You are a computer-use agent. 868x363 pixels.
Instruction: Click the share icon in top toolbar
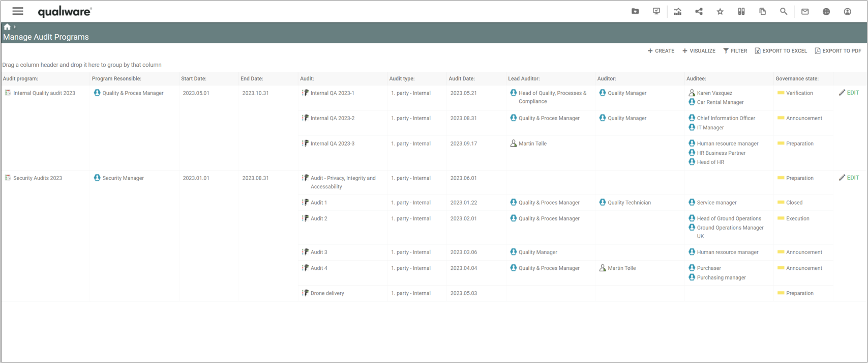[699, 11]
